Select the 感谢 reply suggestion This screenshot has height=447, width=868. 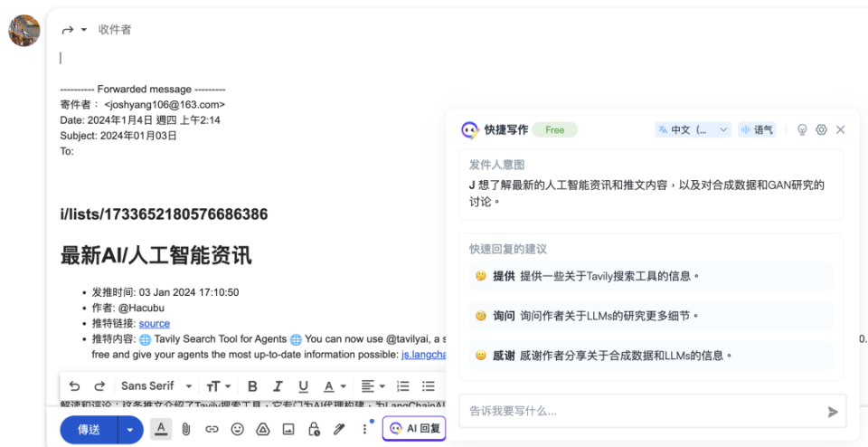tap(651, 355)
